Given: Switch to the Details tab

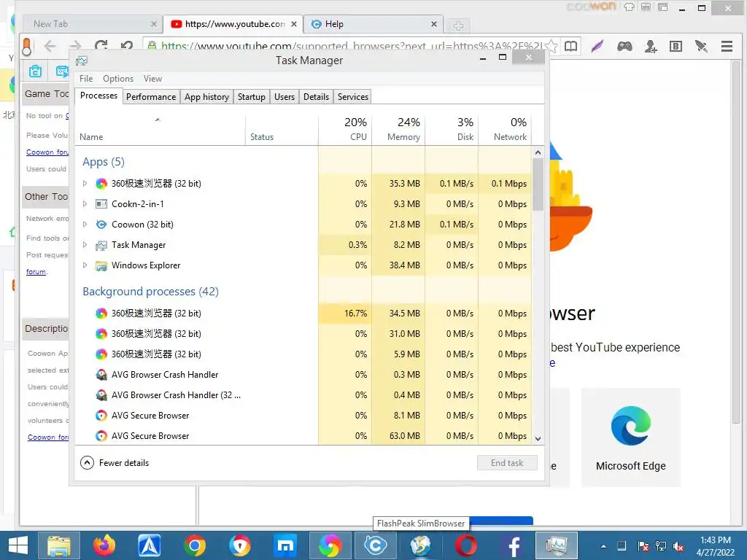Looking at the screenshot, I should (317, 97).
